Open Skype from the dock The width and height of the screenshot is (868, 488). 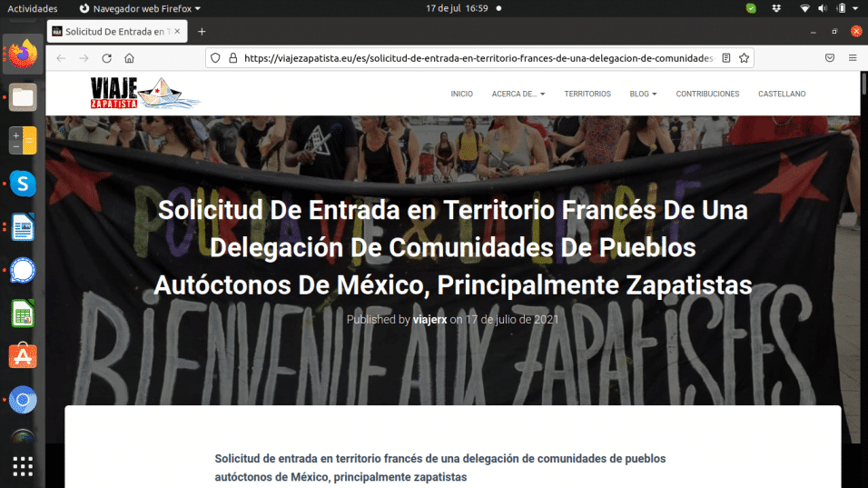(23, 184)
